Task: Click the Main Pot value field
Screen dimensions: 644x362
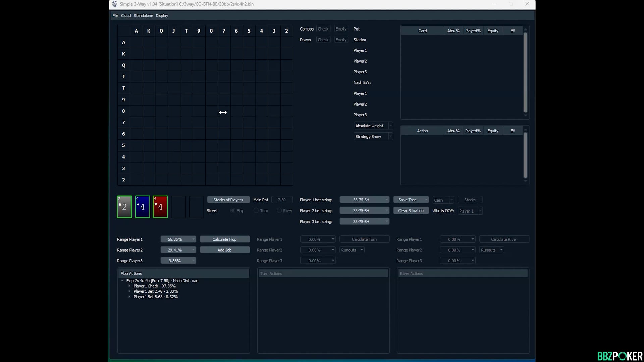Action: (282, 200)
